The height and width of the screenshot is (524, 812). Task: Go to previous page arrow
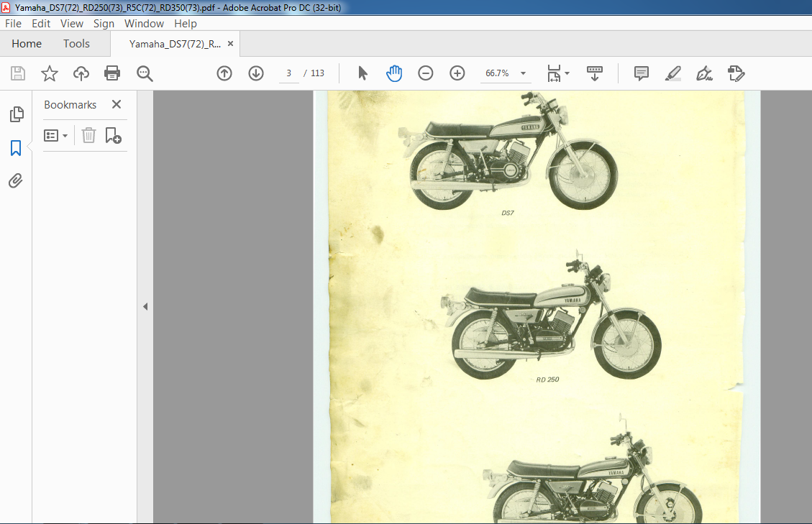(224, 73)
